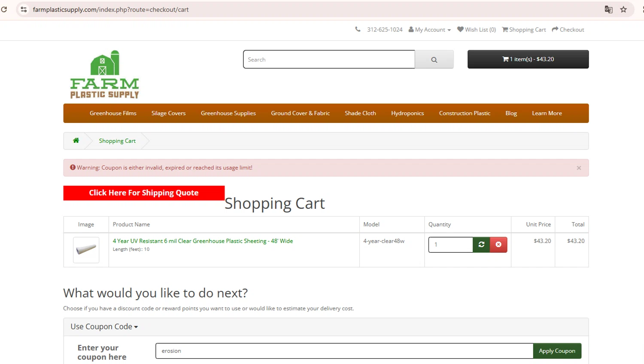Remove item with the red X button
Image resolution: width=644 pixels, height=364 pixels.
point(498,245)
